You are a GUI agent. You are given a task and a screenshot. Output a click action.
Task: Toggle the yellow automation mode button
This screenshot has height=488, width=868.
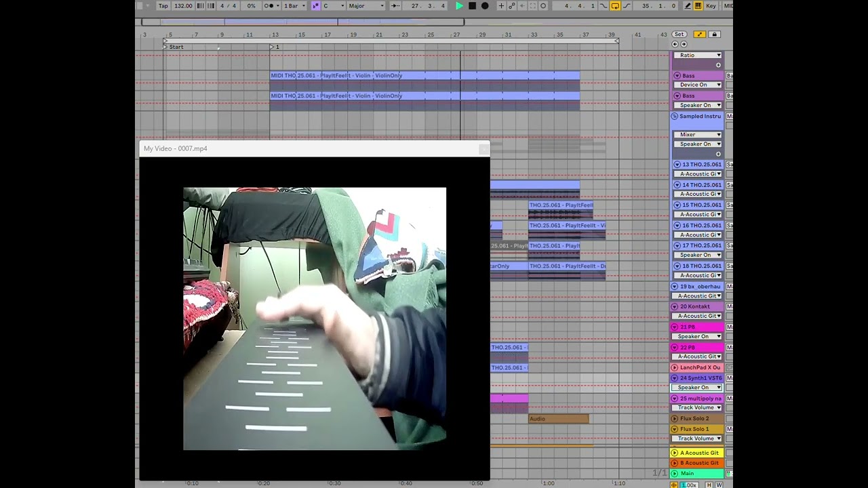[700, 34]
